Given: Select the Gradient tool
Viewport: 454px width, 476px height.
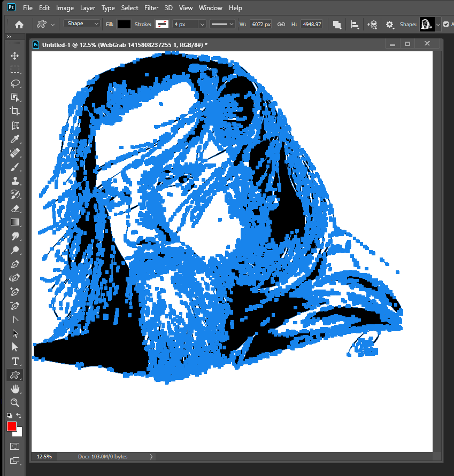Looking at the screenshot, I should 14,222.
